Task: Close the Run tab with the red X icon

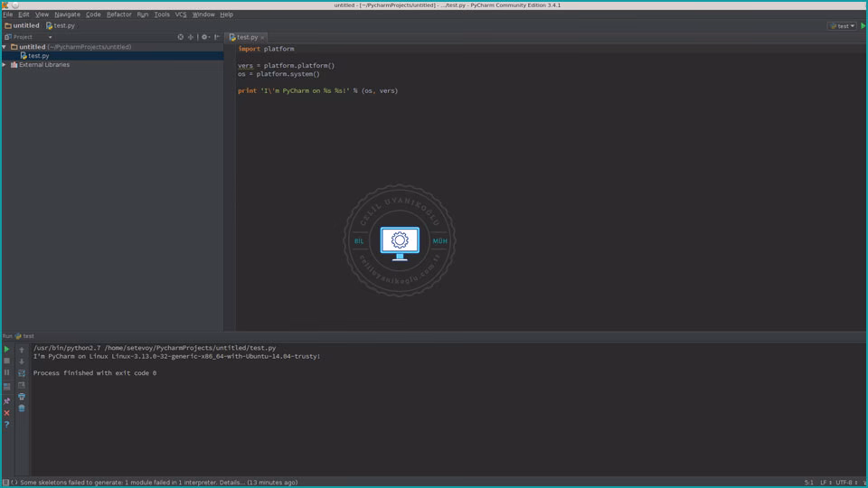Action: [x=6, y=413]
